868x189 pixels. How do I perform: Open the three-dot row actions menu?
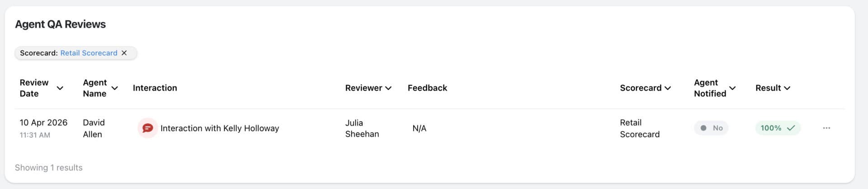[826, 128]
